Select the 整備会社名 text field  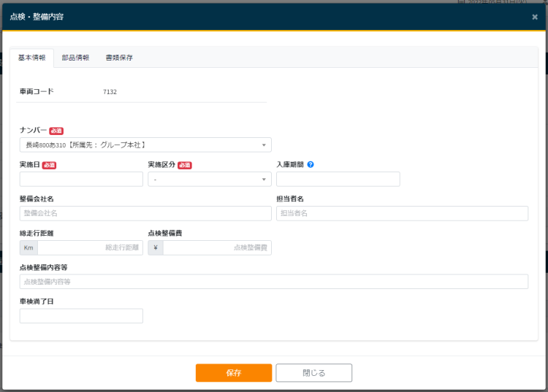pyautogui.click(x=145, y=213)
